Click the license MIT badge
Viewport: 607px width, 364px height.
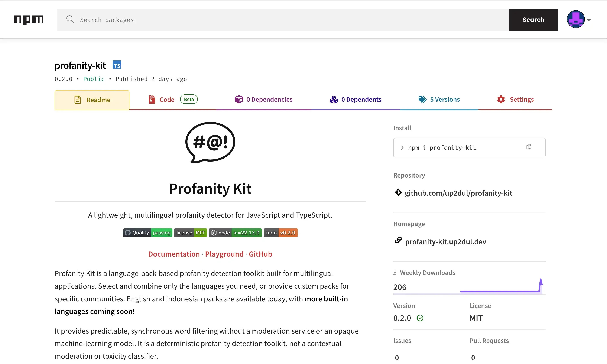(190, 233)
